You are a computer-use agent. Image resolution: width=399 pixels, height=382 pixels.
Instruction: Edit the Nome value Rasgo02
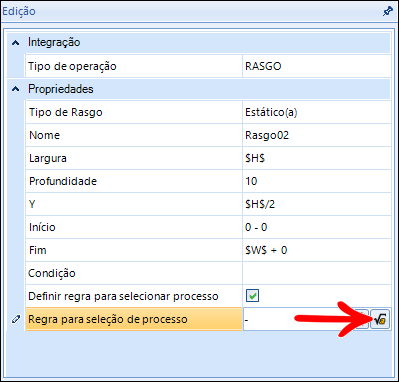coord(317,135)
